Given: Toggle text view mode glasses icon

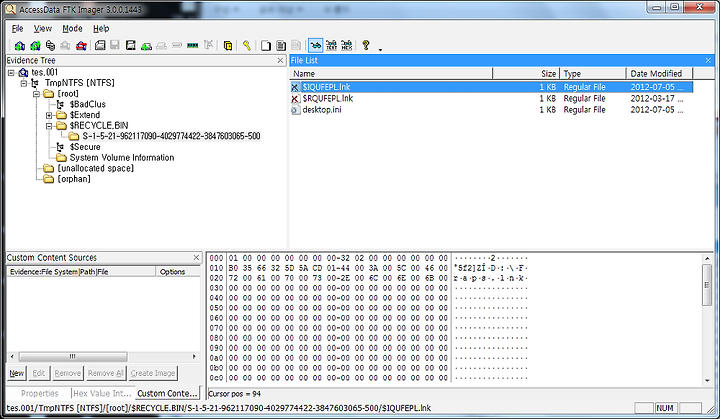Looking at the screenshot, I should 331,45.
